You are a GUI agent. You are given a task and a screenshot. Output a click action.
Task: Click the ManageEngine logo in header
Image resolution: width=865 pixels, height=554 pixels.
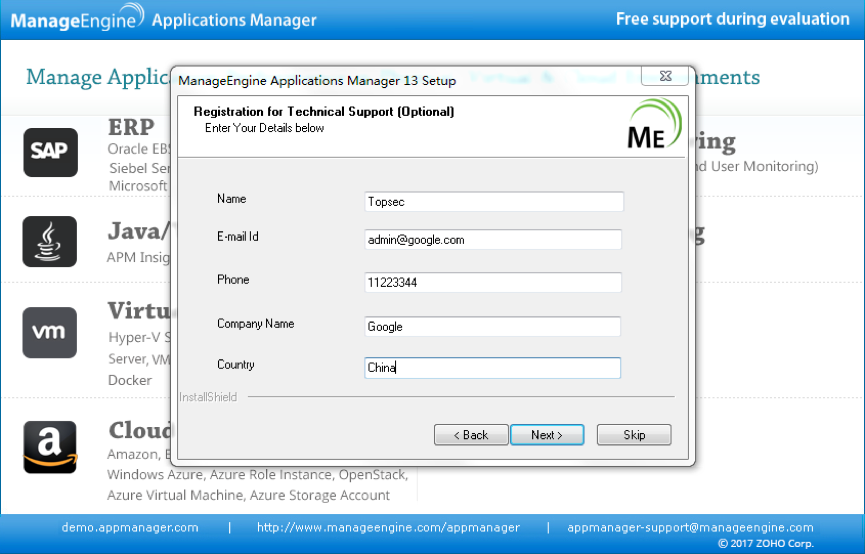(x=77, y=18)
